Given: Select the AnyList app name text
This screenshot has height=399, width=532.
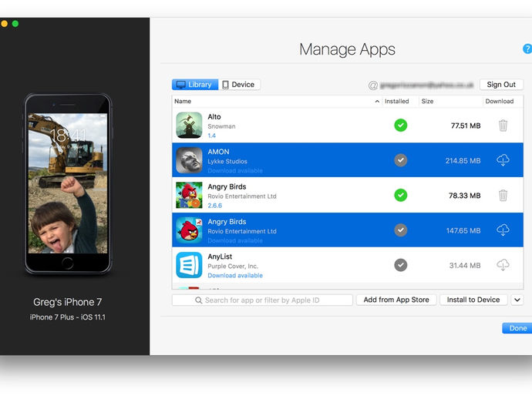Looking at the screenshot, I should pyautogui.click(x=220, y=256).
